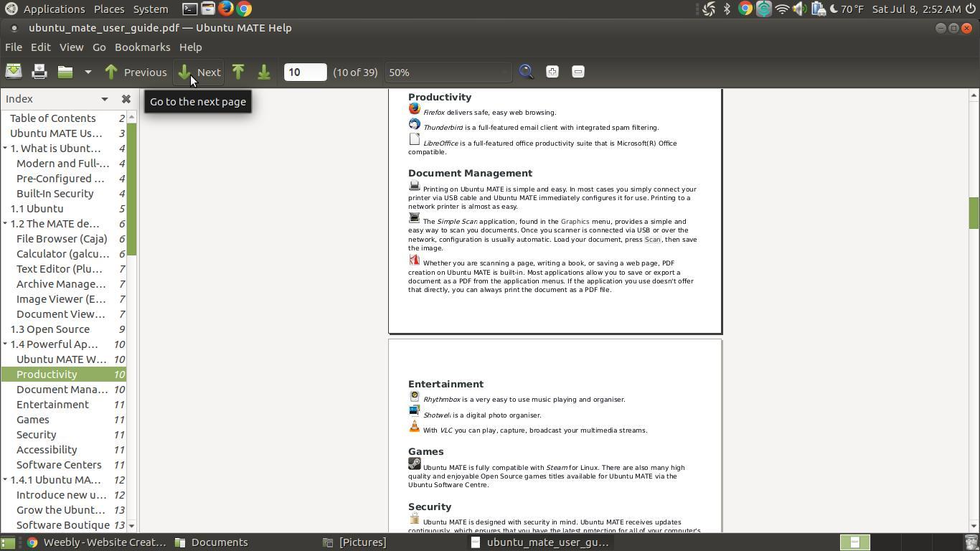980x551 pixels.
Task: Open the Bookmarks menu
Action: (x=142, y=47)
